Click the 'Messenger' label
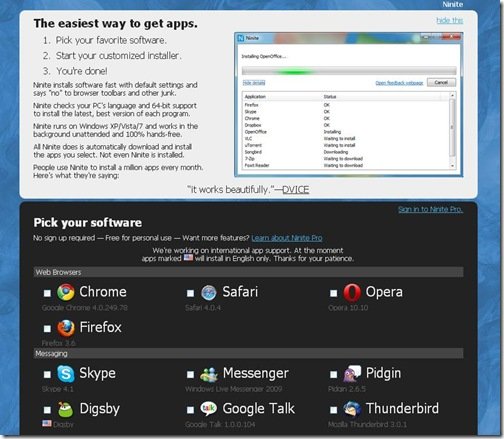The image size is (504, 439). pyautogui.click(x=256, y=374)
